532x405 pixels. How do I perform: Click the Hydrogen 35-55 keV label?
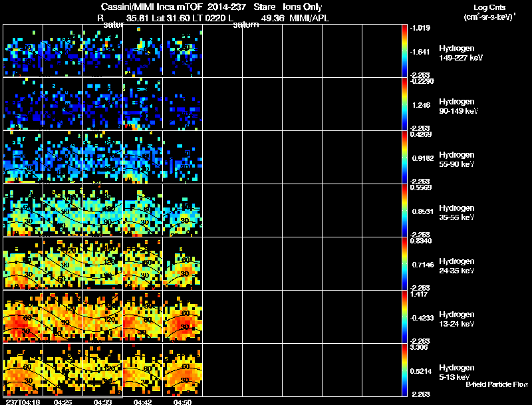[x=456, y=212]
